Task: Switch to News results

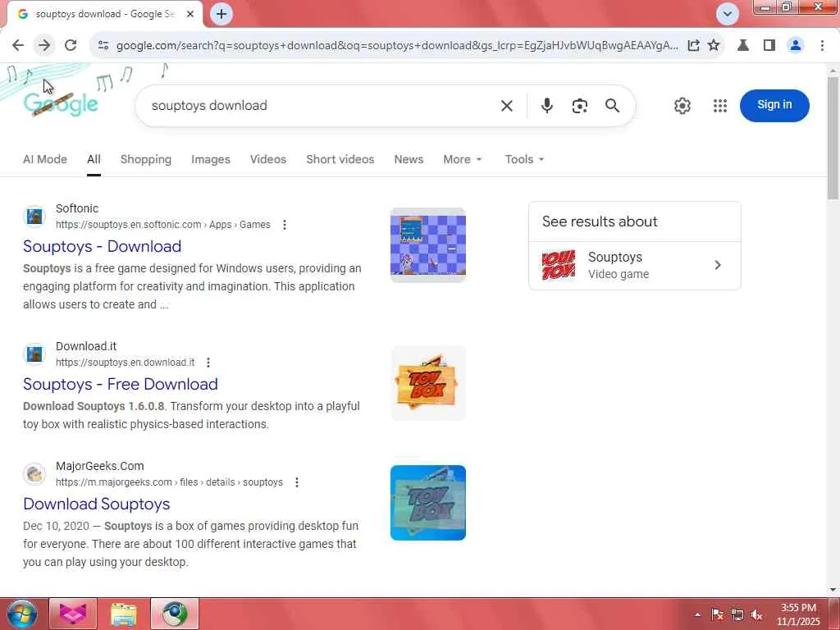Action: (409, 159)
